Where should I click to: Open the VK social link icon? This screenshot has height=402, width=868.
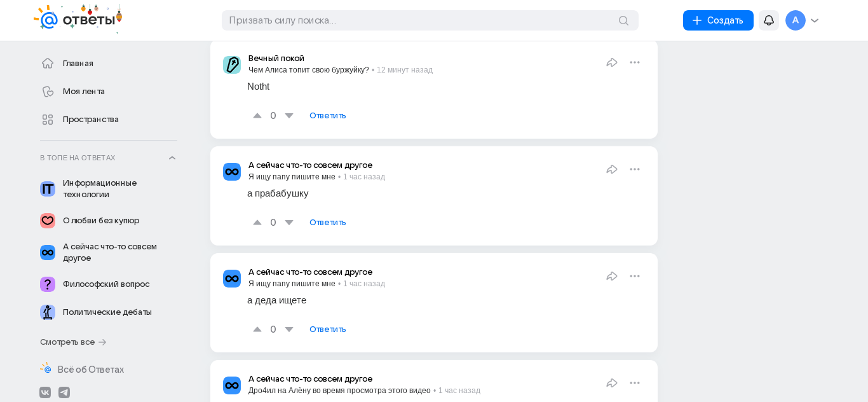[x=45, y=392]
